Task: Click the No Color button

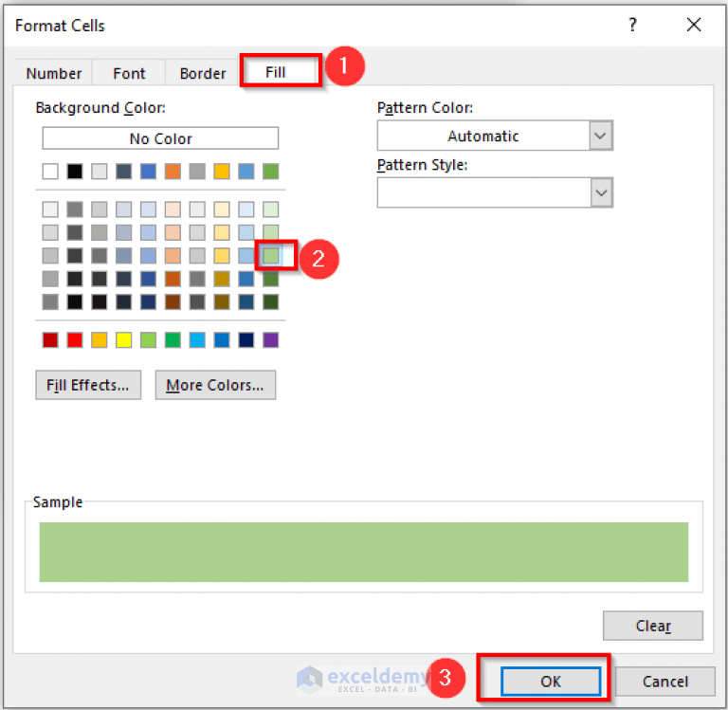Action: point(160,138)
